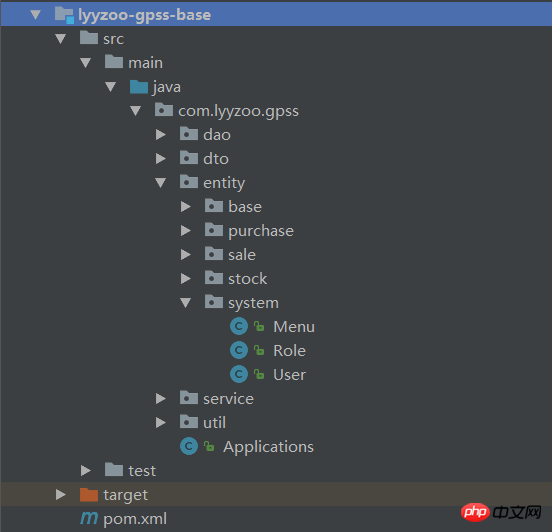Viewport: 552px width, 532px height.
Task: Click the Role class icon
Action: tap(239, 350)
